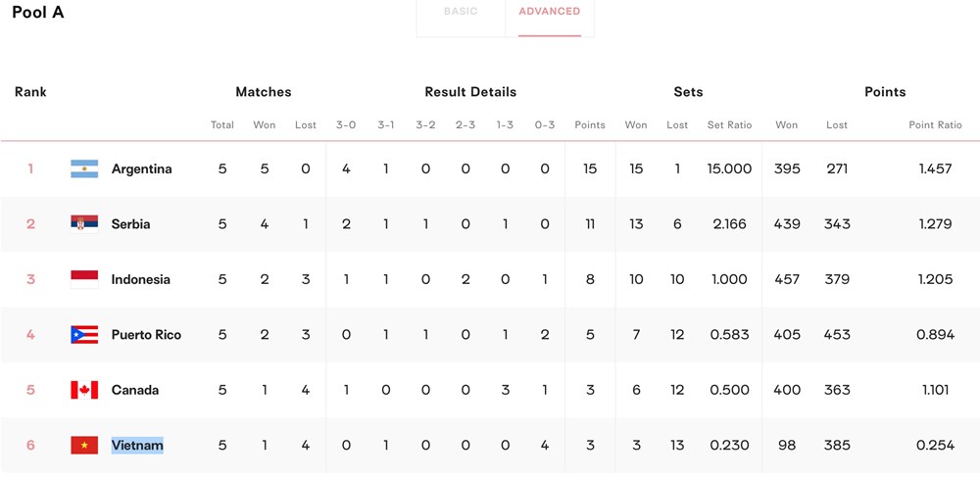Click the Point Ratio column header
Screen dimensions: 980x477
[x=935, y=124]
